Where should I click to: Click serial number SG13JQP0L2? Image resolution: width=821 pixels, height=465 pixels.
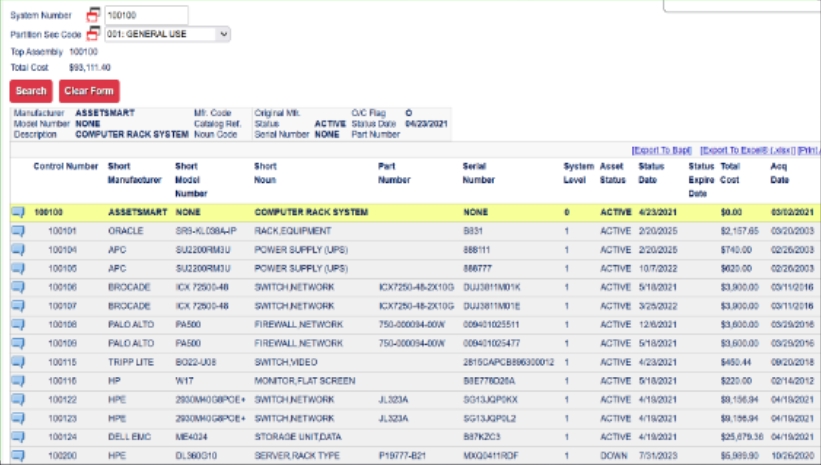click(x=490, y=418)
